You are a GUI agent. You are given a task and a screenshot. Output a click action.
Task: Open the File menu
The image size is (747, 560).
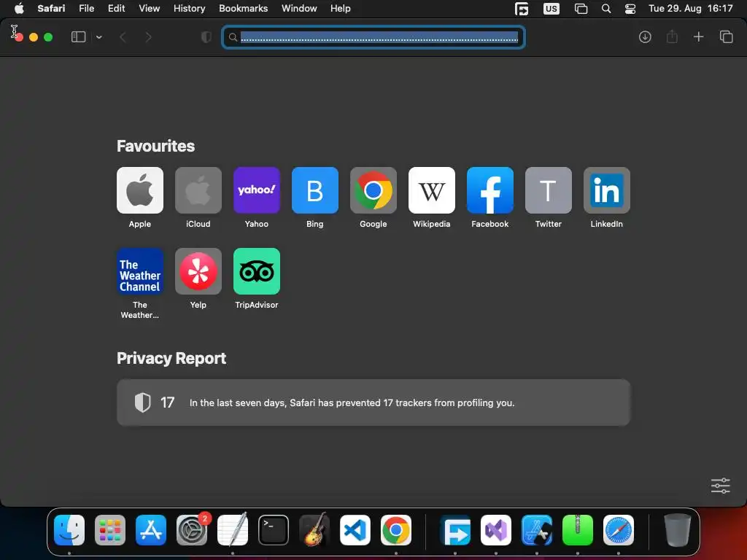click(x=87, y=9)
